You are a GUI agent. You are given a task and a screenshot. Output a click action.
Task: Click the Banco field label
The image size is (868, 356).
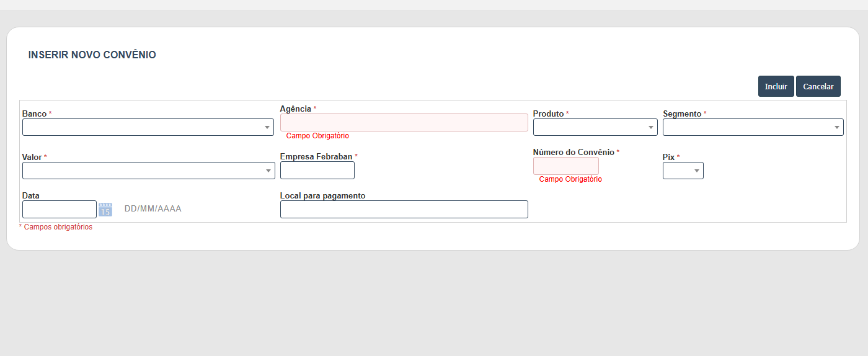point(34,114)
